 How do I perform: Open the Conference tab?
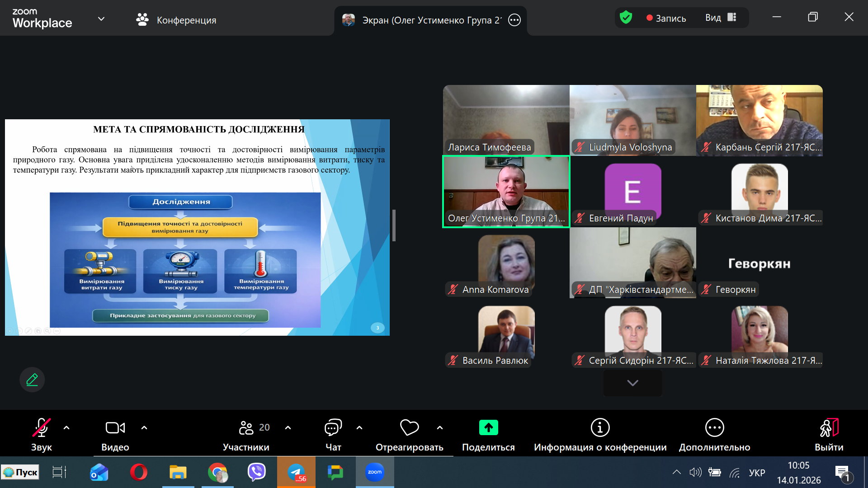pos(176,20)
